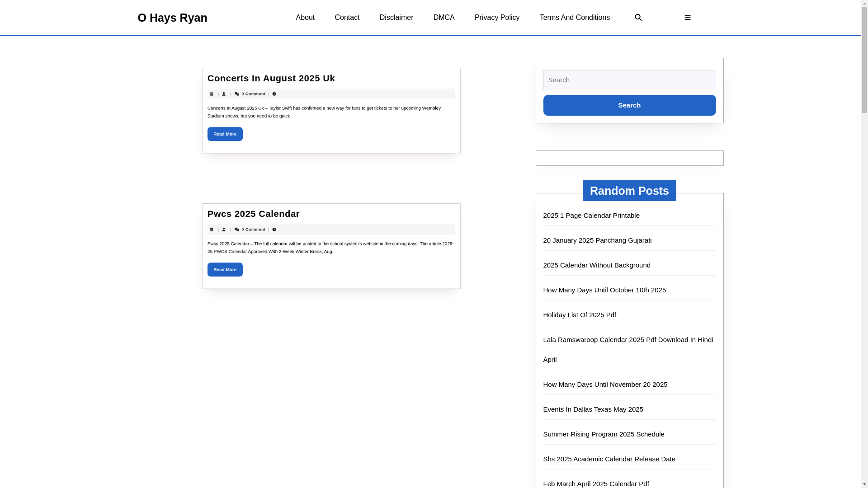
Task: Open the About menu item
Action: pyautogui.click(x=305, y=18)
